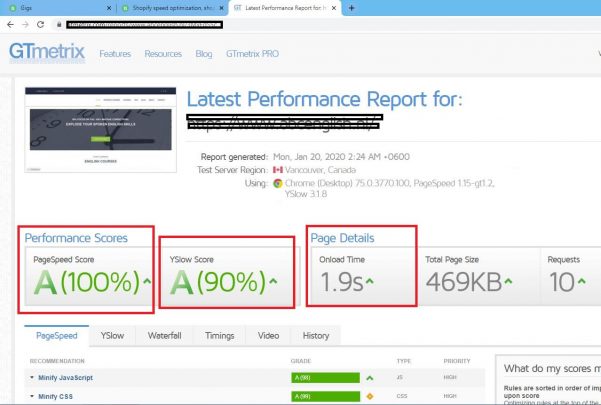Click the arrow beside PageSpeed Score
The height and width of the screenshot is (405, 601).
pos(147,281)
